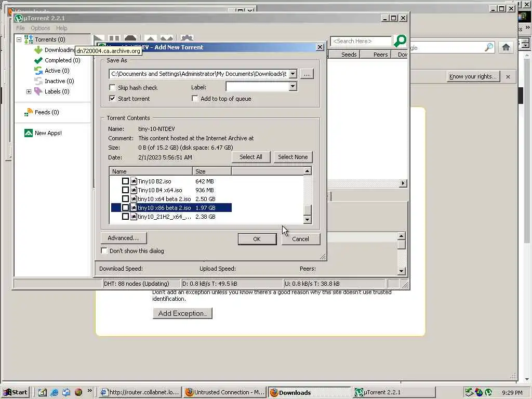Expand the Labels tree node
532x399 pixels.
tap(29, 91)
